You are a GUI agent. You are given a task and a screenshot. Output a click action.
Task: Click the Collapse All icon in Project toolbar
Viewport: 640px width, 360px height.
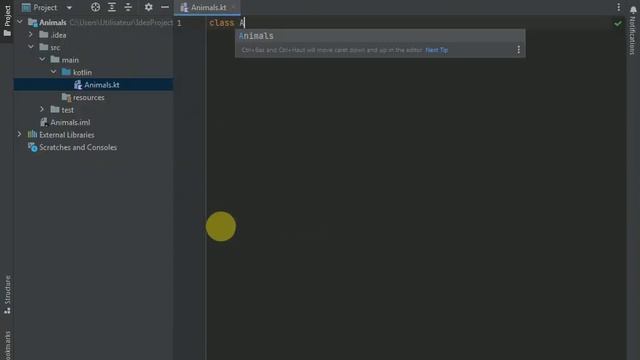point(128,7)
